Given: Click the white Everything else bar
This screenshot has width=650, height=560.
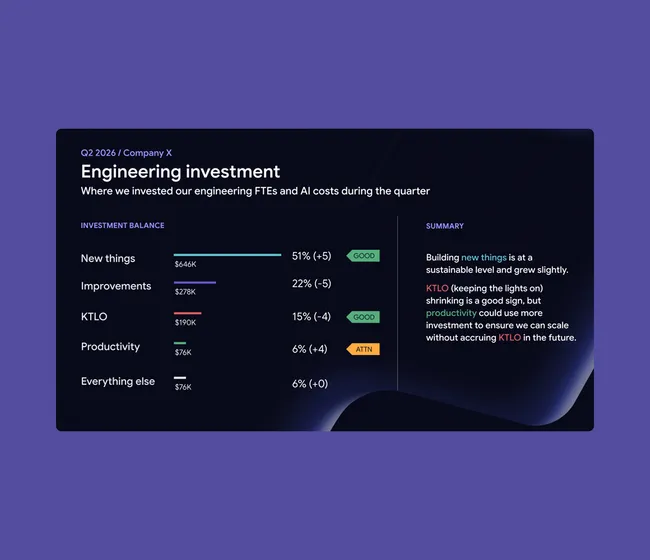Looking at the screenshot, I should click(x=180, y=378).
